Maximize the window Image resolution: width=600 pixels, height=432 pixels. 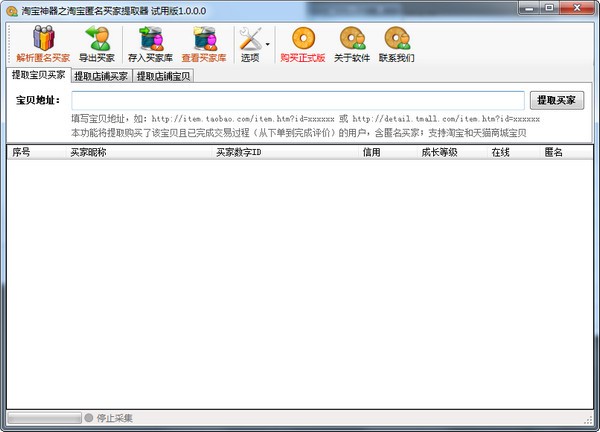pos(549,8)
